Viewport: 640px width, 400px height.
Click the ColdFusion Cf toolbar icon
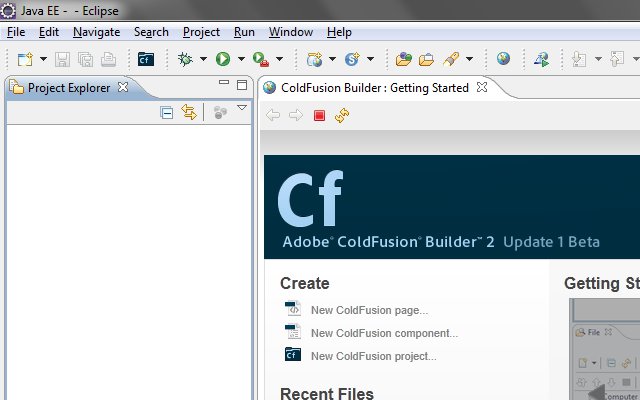(146, 60)
